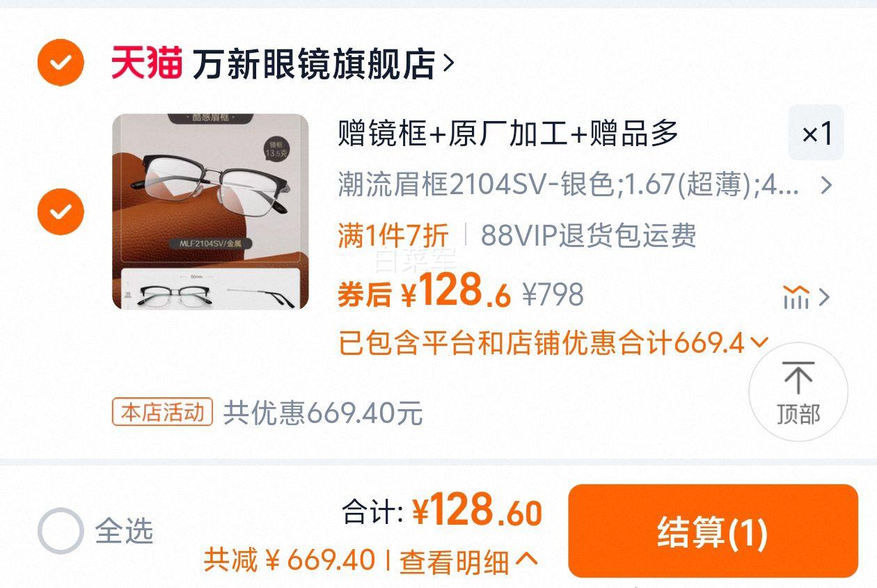Screen dimensions: 877x588
Task: Click the eyeglasses product thumbnail
Action: pyautogui.click(x=210, y=212)
